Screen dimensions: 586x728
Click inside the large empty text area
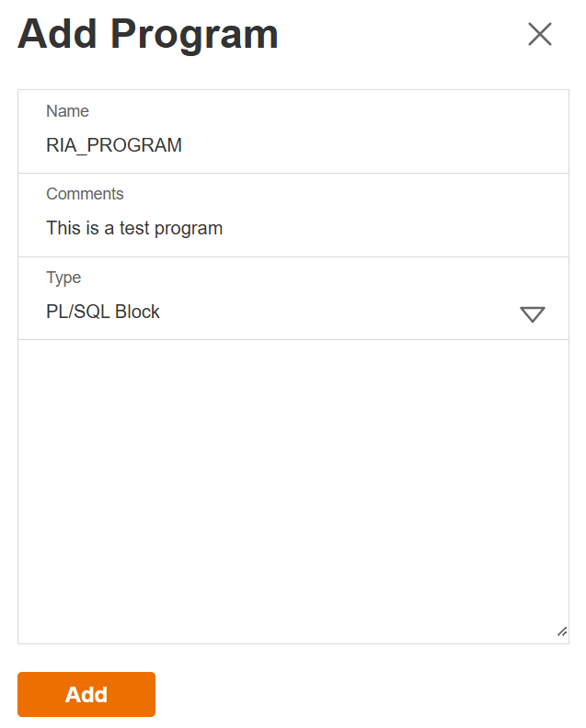pos(293,492)
